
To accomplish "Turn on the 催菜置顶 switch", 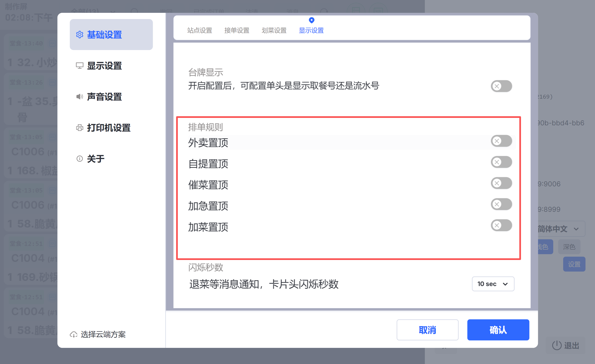I will (x=501, y=183).
